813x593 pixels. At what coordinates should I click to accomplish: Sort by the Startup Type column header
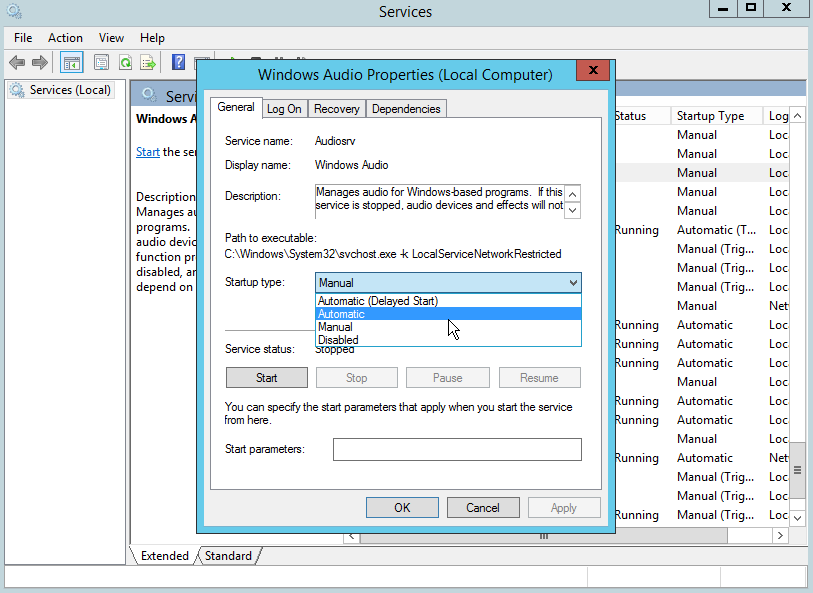(x=716, y=116)
